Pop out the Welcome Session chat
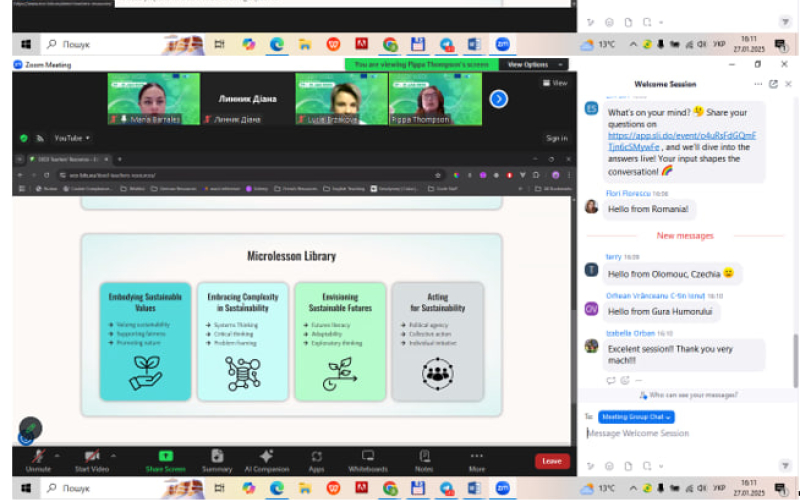The width and height of the screenshot is (800, 500). (x=773, y=84)
